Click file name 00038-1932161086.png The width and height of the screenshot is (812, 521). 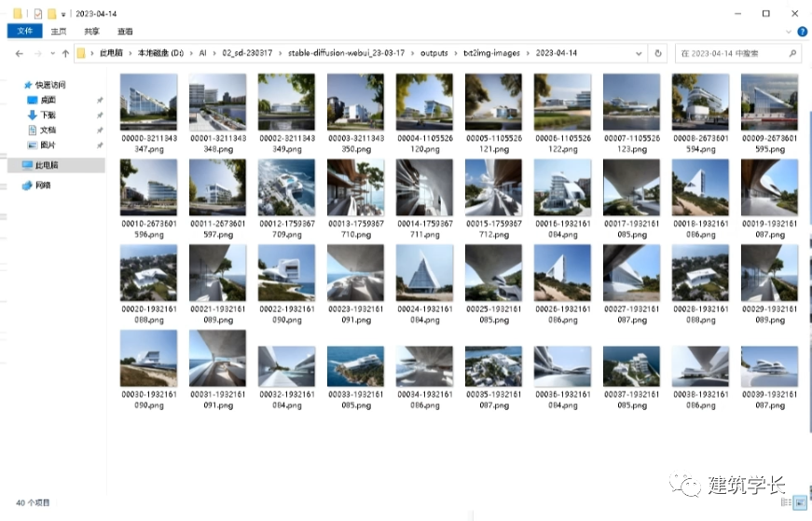click(701, 401)
